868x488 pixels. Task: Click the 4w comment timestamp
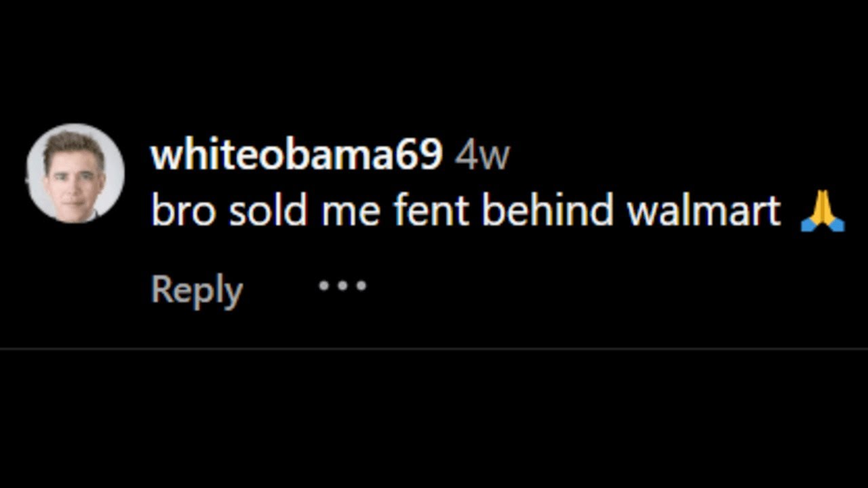481,156
